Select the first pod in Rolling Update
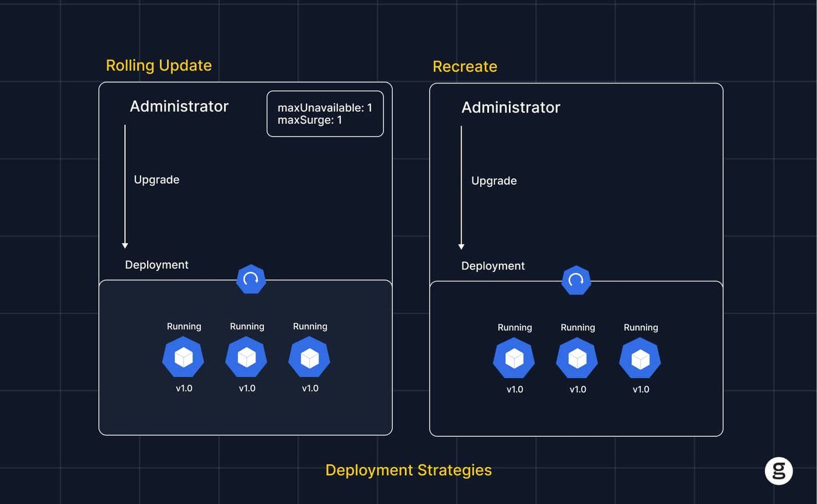The image size is (817, 504). (183, 357)
